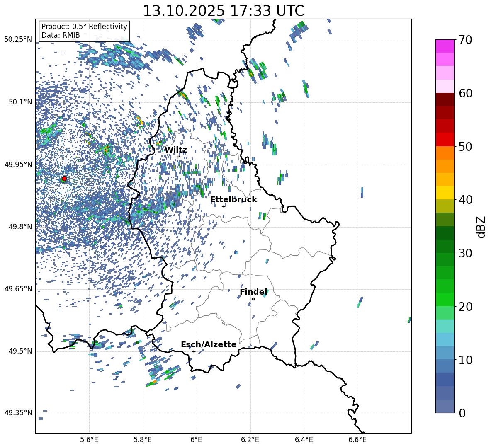Click the timestamp title 13.10.2025 17:33 UTC
This screenshot has height=448, width=491.
tap(223, 11)
